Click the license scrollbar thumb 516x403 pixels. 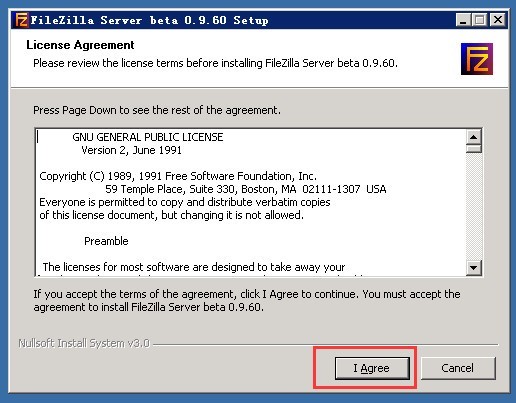(x=474, y=149)
